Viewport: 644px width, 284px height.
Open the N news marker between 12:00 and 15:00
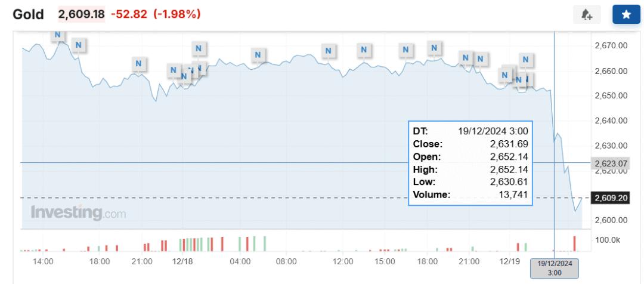point(364,50)
